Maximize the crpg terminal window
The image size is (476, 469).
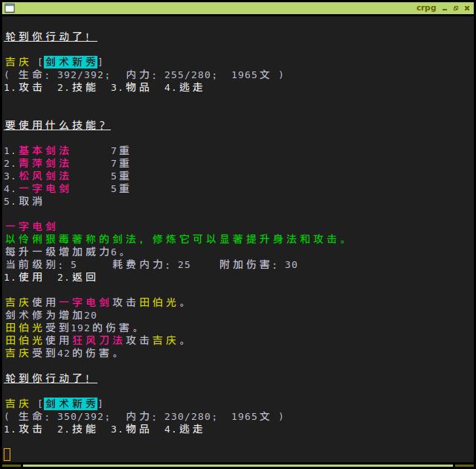(456, 8)
